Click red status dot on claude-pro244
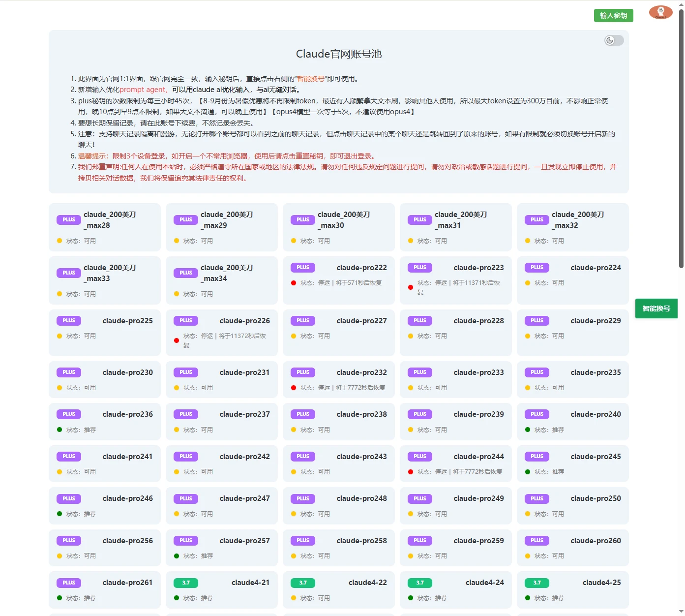This screenshot has width=685, height=616. (411, 472)
